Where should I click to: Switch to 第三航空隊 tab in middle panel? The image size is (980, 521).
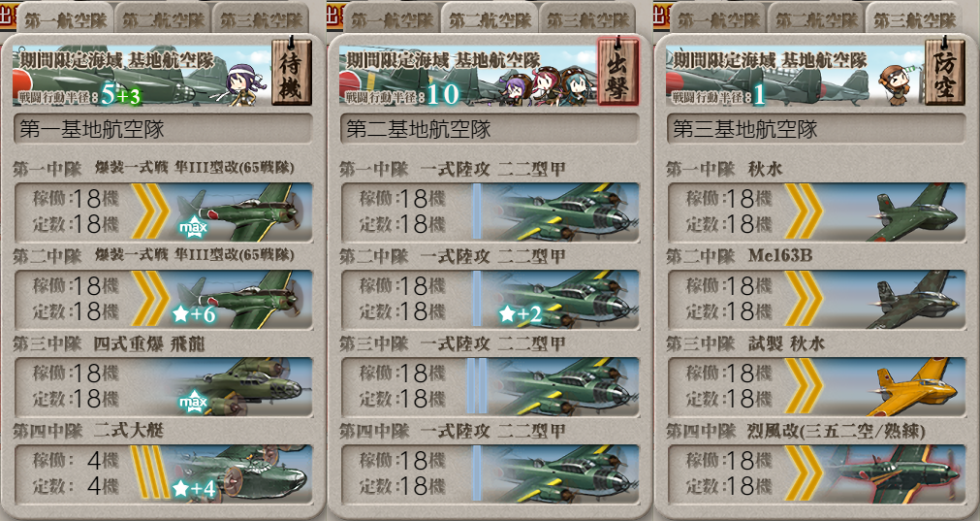click(x=587, y=19)
